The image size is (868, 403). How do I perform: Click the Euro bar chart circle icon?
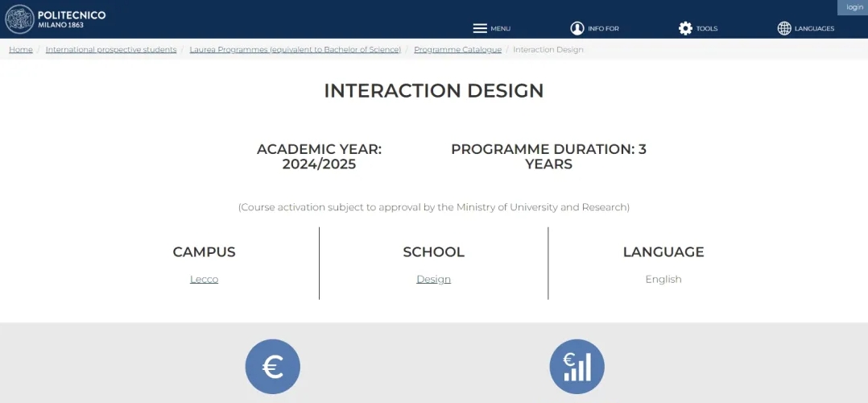coord(577,367)
